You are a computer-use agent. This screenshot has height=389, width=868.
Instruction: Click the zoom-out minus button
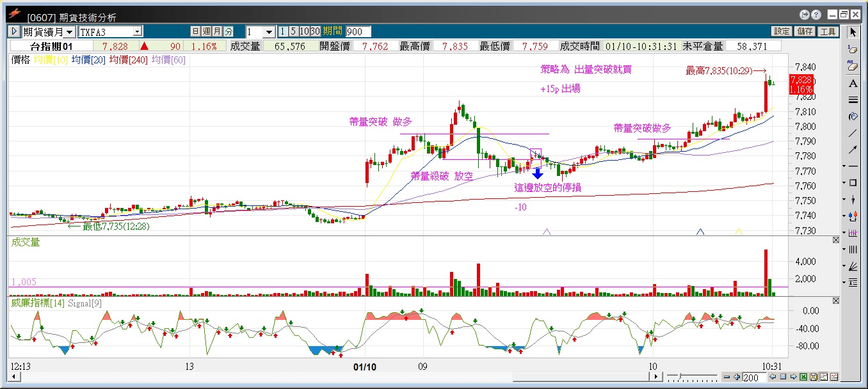[x=727, y=377]
